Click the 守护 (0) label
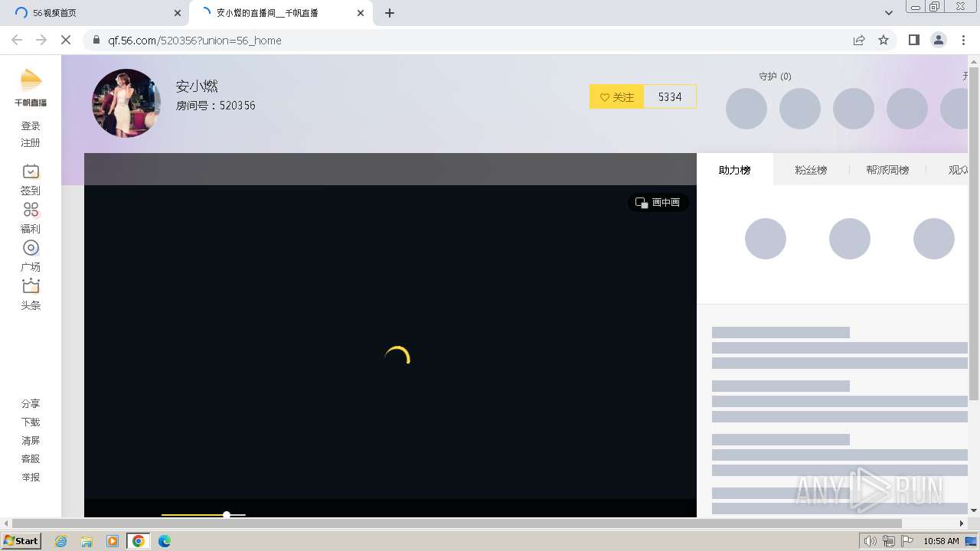The width and height of the screenshot is (980, 551). (x=775, y=77)
